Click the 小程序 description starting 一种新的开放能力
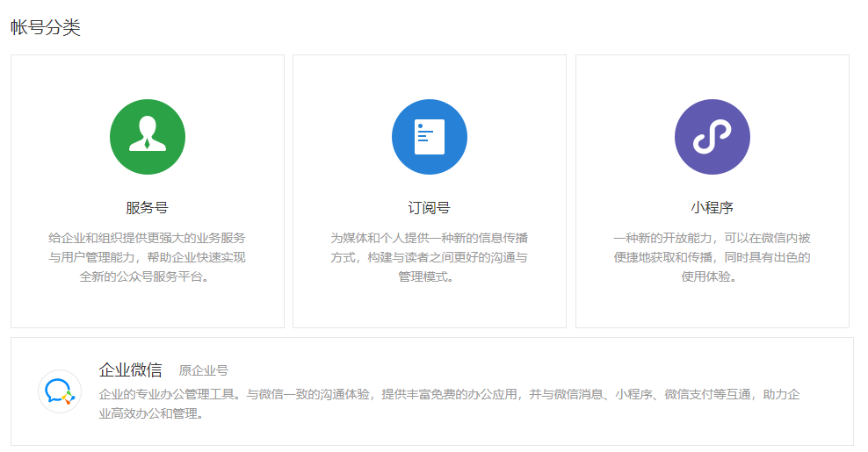The width and height of the screenshot is (868, 452). click(712, 257)
